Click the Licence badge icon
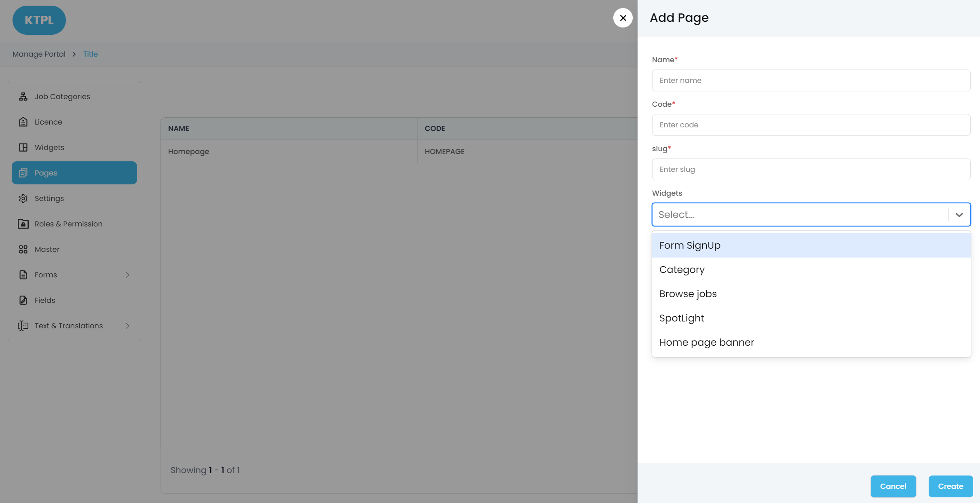Image resolution: width=980 pixels, height=503 pixels. (x=23, y=122)
